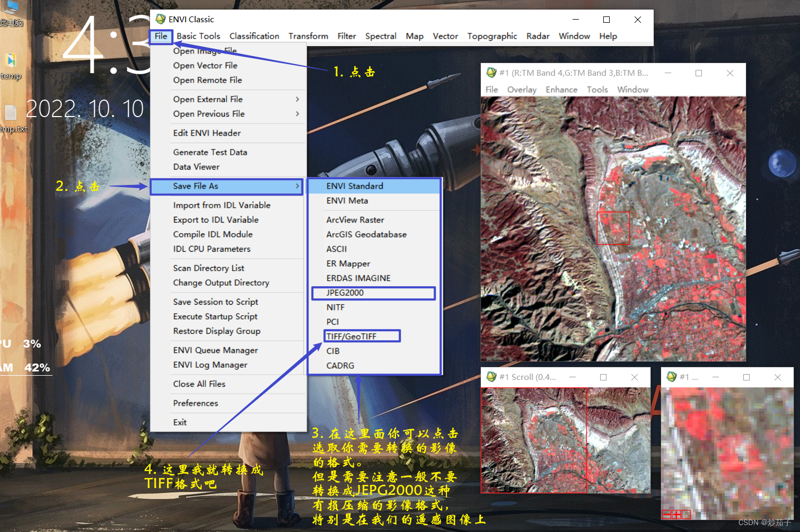The height and width of the screenshot is (532, 800).
Task: Expand Open Previous File submenu arrow
Action: [x=297, y=114]
